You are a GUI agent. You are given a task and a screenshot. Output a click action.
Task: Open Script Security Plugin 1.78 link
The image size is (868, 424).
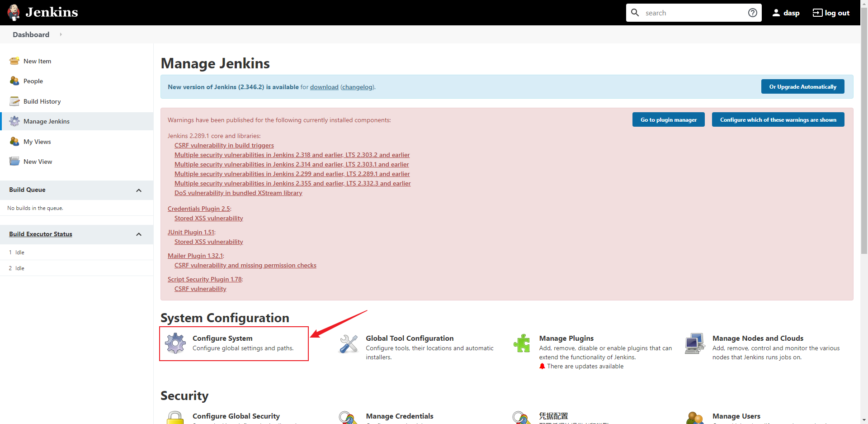(x=205, y=279)
